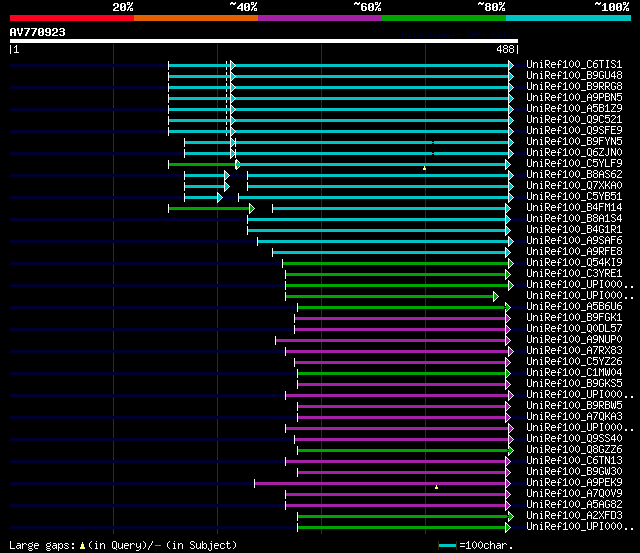Image resolution: width=640 pixels, height=553 pixels.
Task: Select the UniRef100_C3YRE1 label
Action: point(574,274)
